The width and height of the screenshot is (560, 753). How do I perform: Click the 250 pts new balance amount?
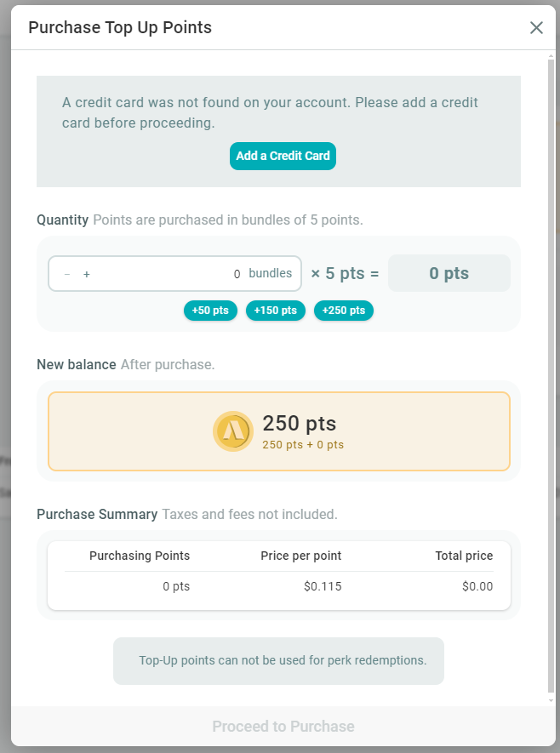(x=299, y=423)
